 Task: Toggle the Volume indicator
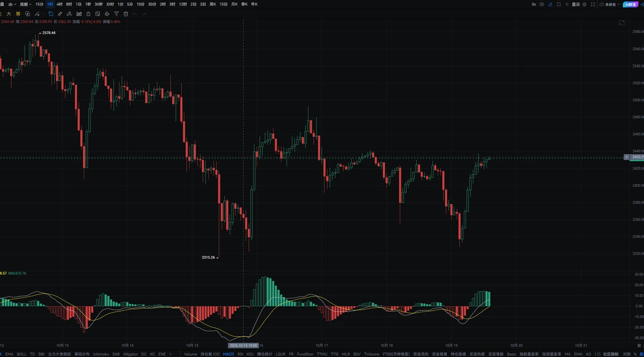click(x=191, y=354)
